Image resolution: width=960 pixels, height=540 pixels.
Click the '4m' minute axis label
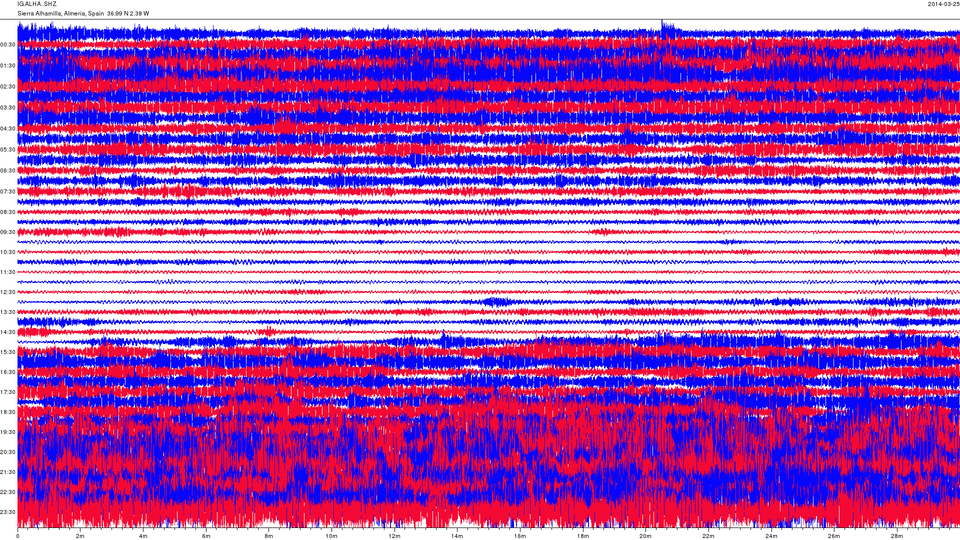click(143, 536)
